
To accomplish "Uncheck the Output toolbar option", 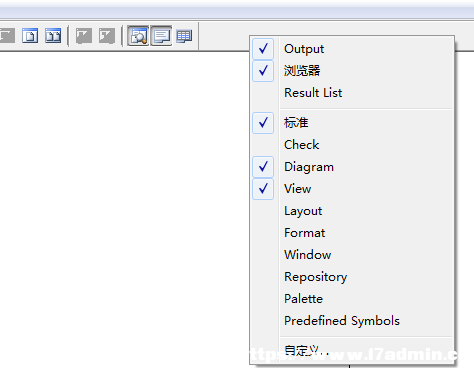I will pos(352,49).
